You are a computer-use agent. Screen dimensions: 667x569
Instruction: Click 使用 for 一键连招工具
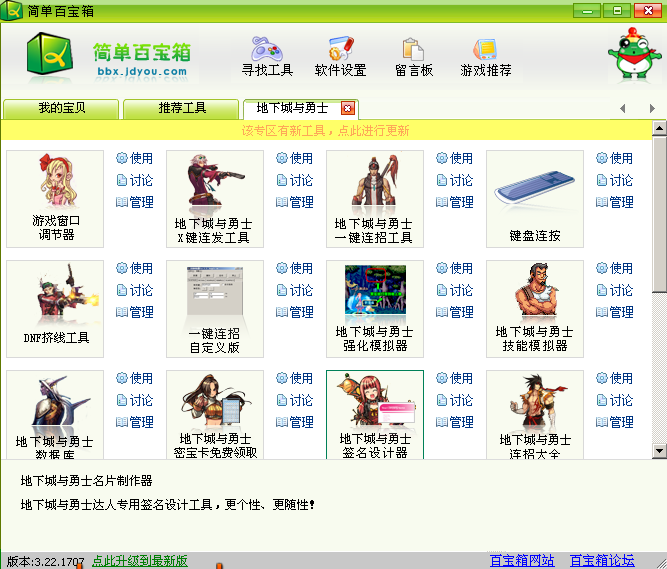click(454, 158)
